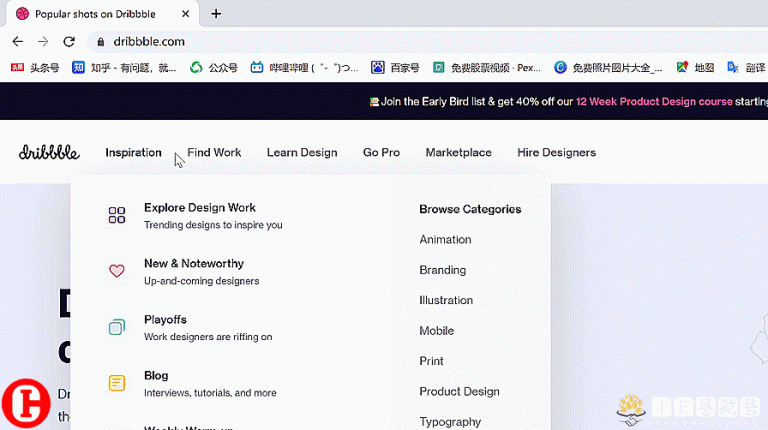The height and width of the screenshot is (430, 768).
Task: Open Playoffs link
Action: [x=166, y=319]
